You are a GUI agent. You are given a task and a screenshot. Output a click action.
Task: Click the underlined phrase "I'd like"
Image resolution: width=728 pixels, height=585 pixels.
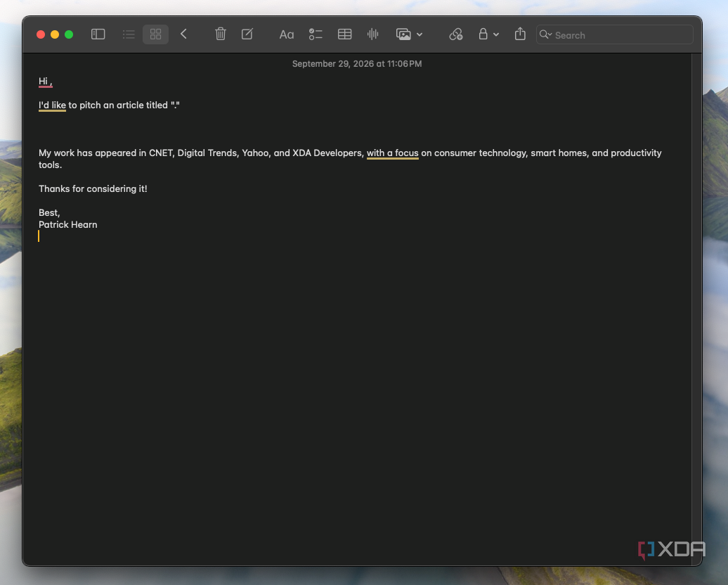point(52,105)
